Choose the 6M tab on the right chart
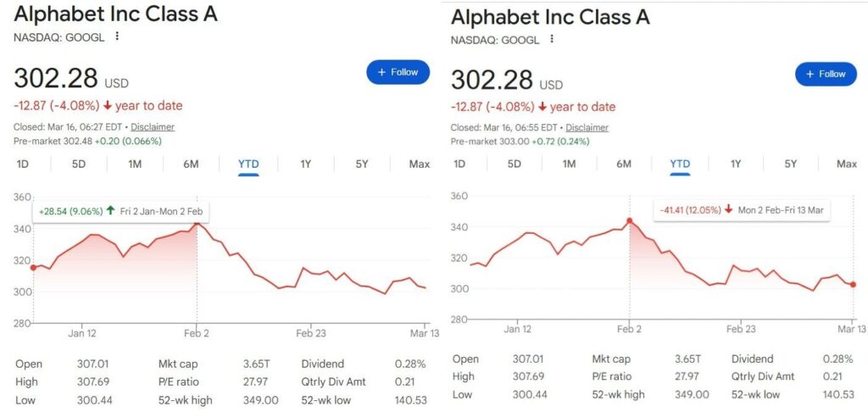868x412 pixels. coord(624,164)
